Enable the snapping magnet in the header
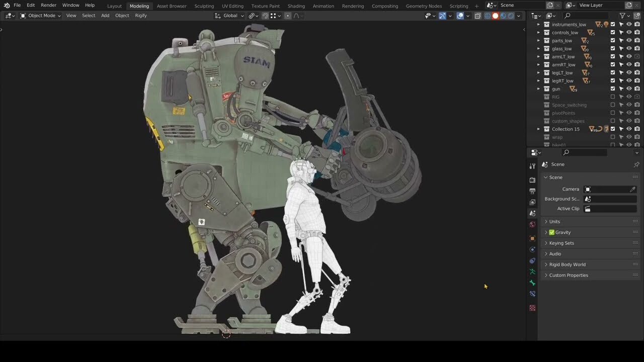 tap(265, 16)
